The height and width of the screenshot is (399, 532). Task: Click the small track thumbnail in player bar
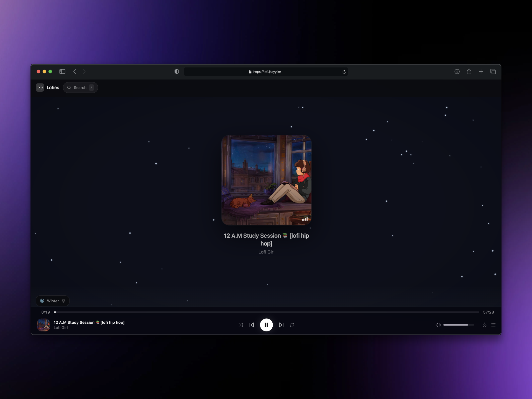pyautogui.click(x=44, y=325)
